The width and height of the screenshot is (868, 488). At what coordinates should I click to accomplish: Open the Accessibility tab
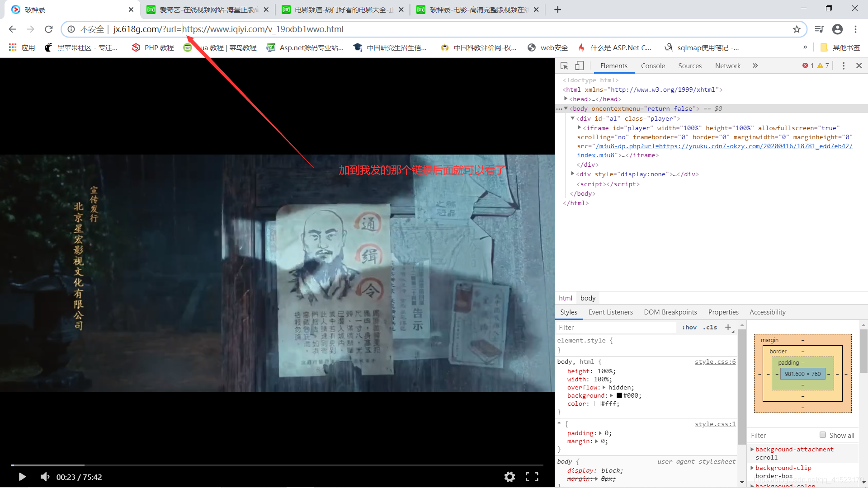pyautogui.click(x=767, y=312)
